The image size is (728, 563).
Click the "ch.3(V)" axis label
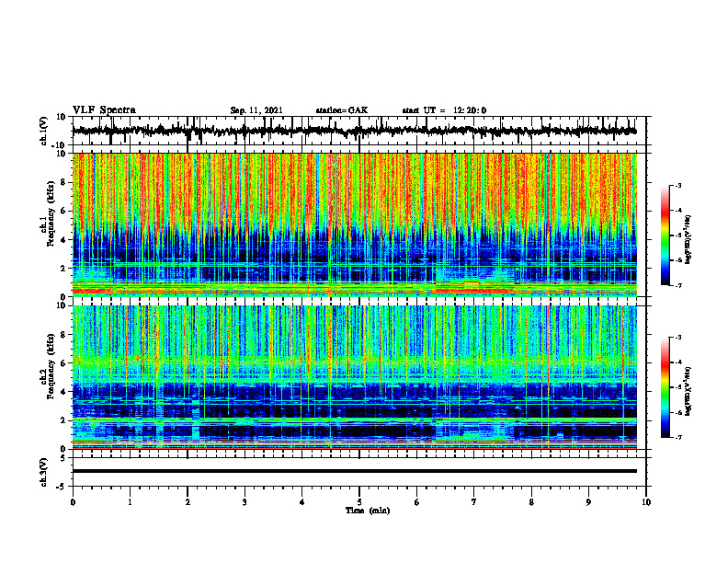(x=44, y=473)
